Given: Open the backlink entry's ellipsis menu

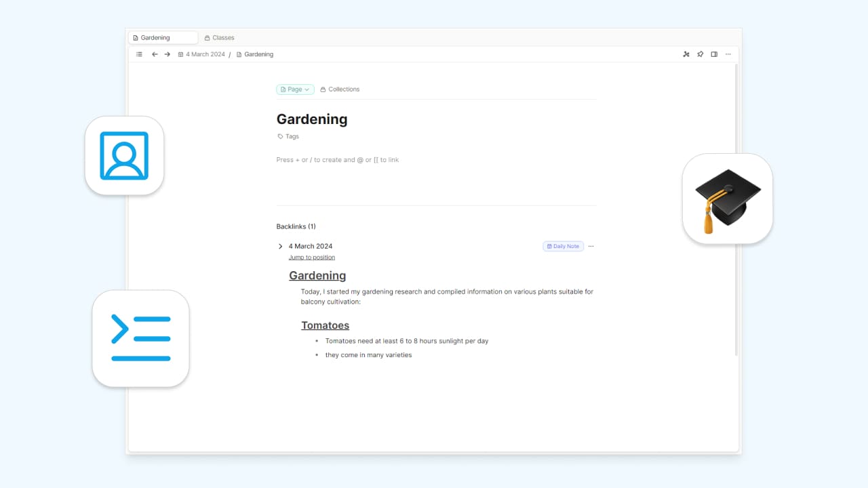Looking at the screenshot, I should point(591,247).
